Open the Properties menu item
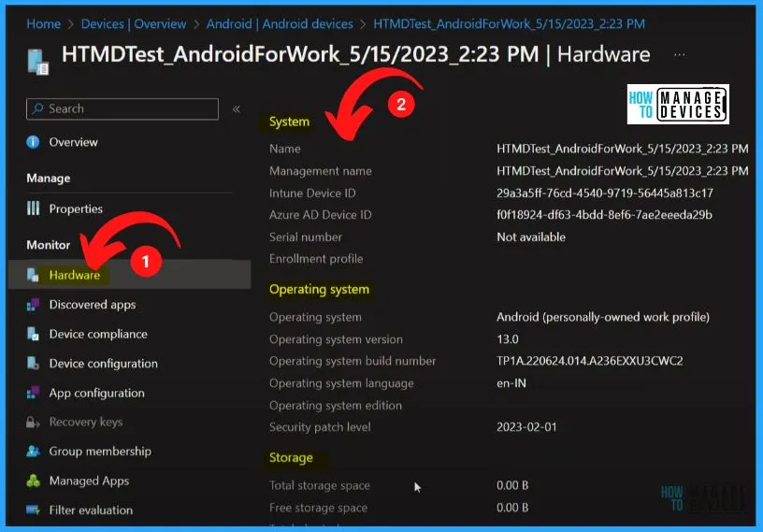 click(x=76, y=208)
